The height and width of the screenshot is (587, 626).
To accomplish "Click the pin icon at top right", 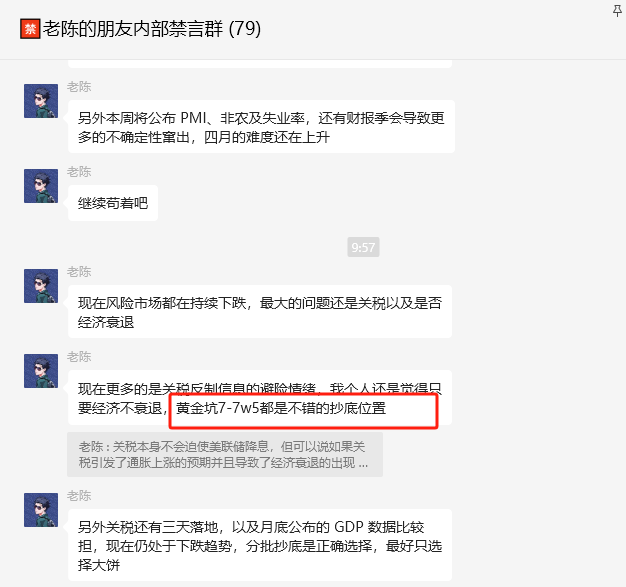I will click(617, 10).
